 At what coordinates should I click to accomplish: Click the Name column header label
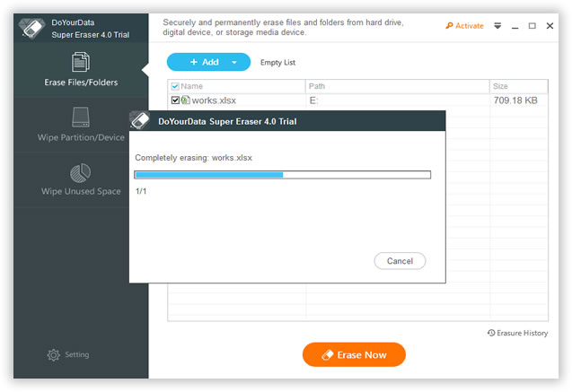(191, 86)
